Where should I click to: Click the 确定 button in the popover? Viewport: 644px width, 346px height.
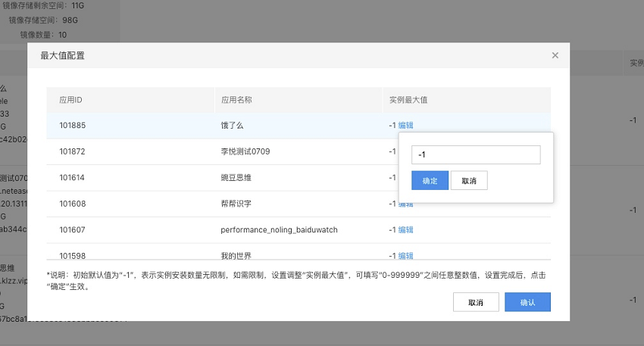coord(430,181)
